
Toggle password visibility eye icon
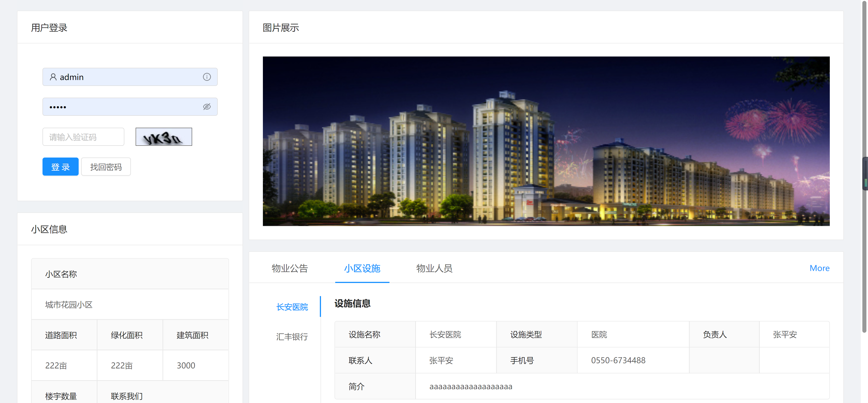click(207, 107)
